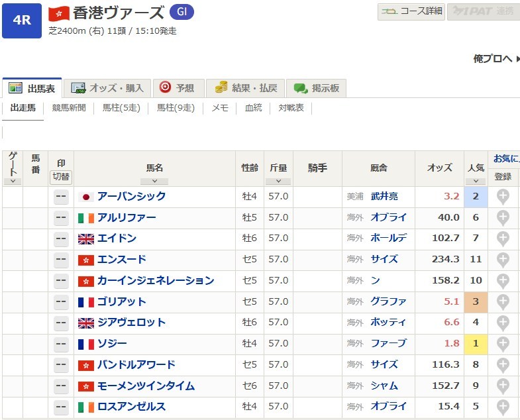The height and width of the screenshot is (420, 520).
Task: Set prediction mark for エイドン row
Action: 61,238
